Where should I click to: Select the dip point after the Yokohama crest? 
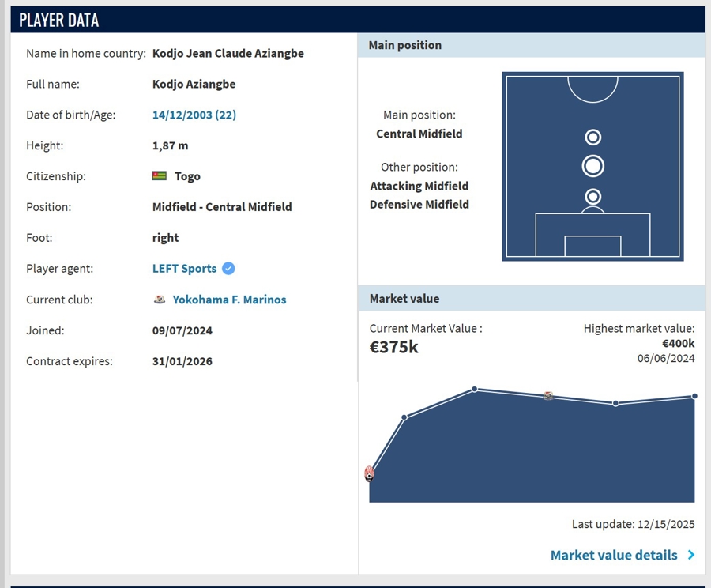coord(615,403)
